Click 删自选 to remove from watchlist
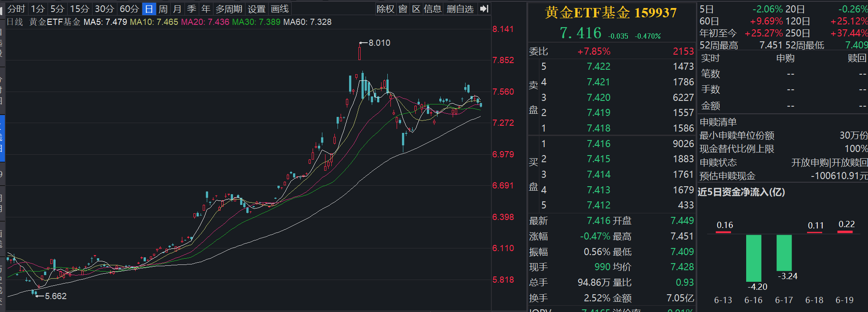This screenshot has height=312, width=868. (x=460, y=9)
